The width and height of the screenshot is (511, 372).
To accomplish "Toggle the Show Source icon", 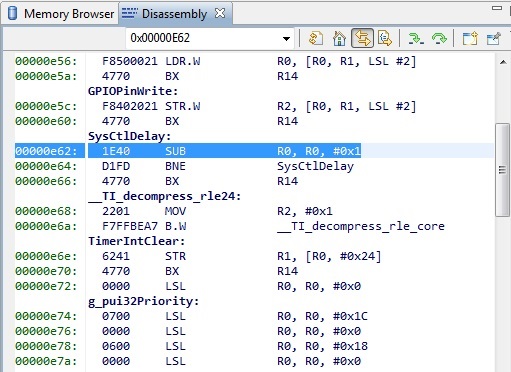I will (385, 38).
